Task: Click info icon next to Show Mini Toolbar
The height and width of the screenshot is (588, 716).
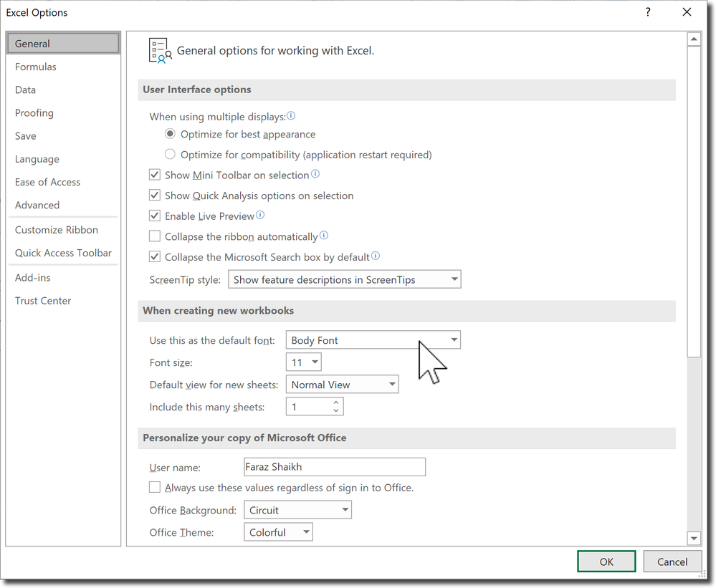Action: point(315,174)
